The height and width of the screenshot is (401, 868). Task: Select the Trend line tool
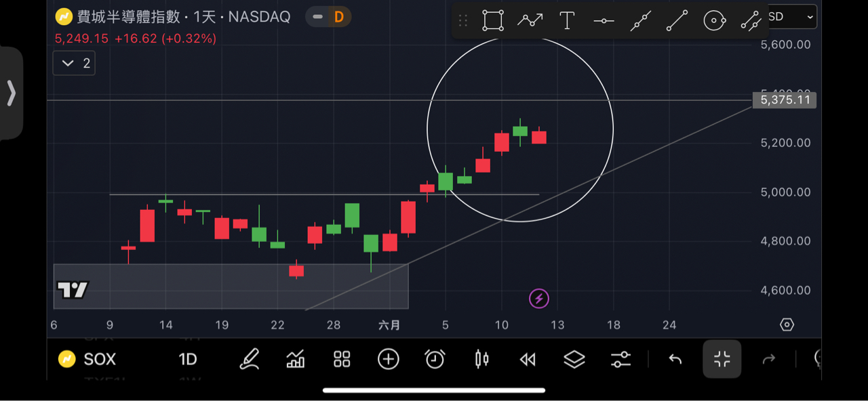click(677, 21)
